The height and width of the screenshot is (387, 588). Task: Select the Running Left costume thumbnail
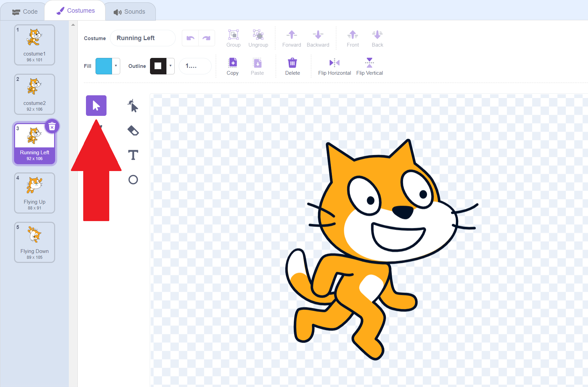pyautogui.click(x=35, y=144)
